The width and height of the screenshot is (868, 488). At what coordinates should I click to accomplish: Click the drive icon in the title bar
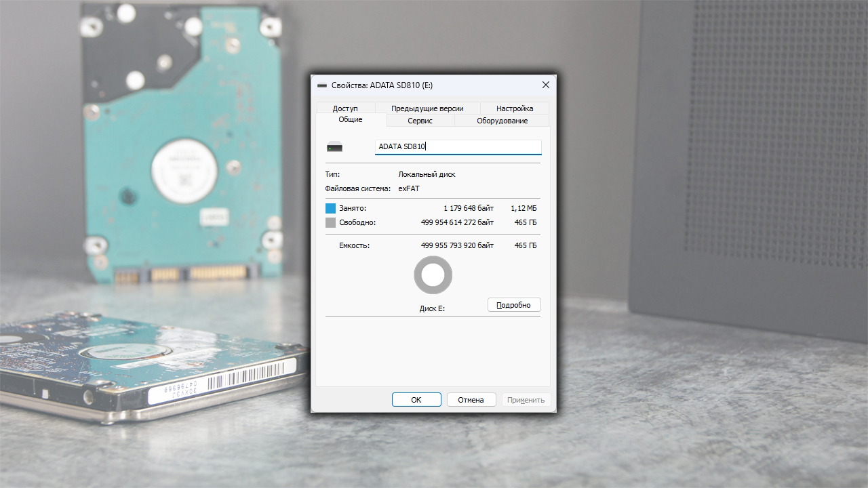point(322,85)
